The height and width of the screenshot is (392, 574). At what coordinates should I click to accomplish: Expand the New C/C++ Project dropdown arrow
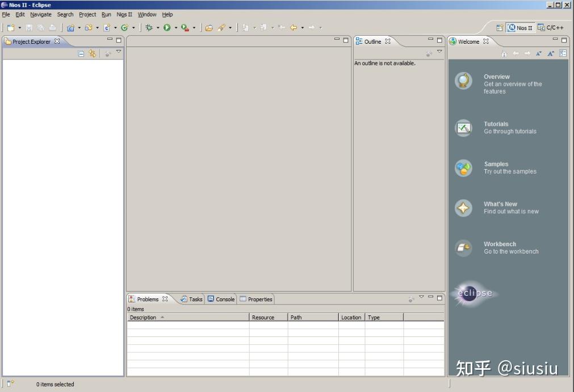pyautogui.click(x=79, y=28)
